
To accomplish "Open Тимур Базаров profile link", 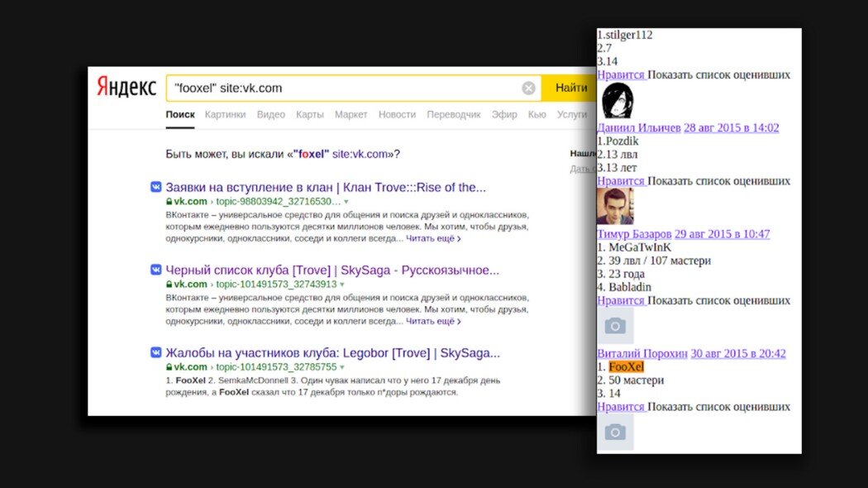I will 634,234.
